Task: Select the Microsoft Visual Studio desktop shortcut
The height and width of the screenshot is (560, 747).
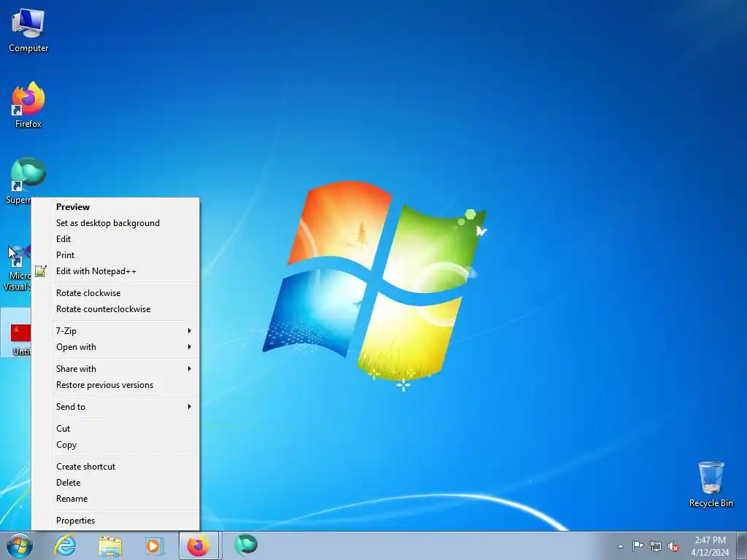Action: tap(18, 267)
